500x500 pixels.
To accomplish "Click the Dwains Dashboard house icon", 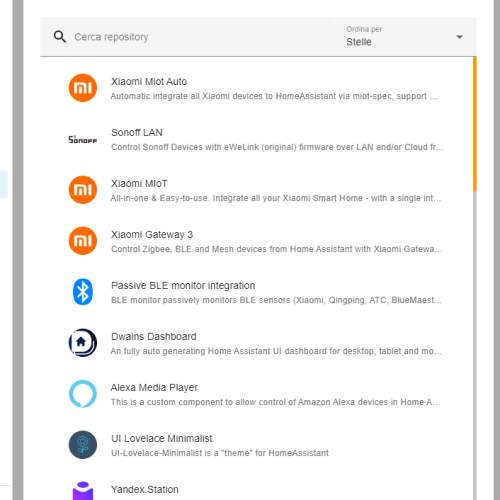I will click(83, 343).
